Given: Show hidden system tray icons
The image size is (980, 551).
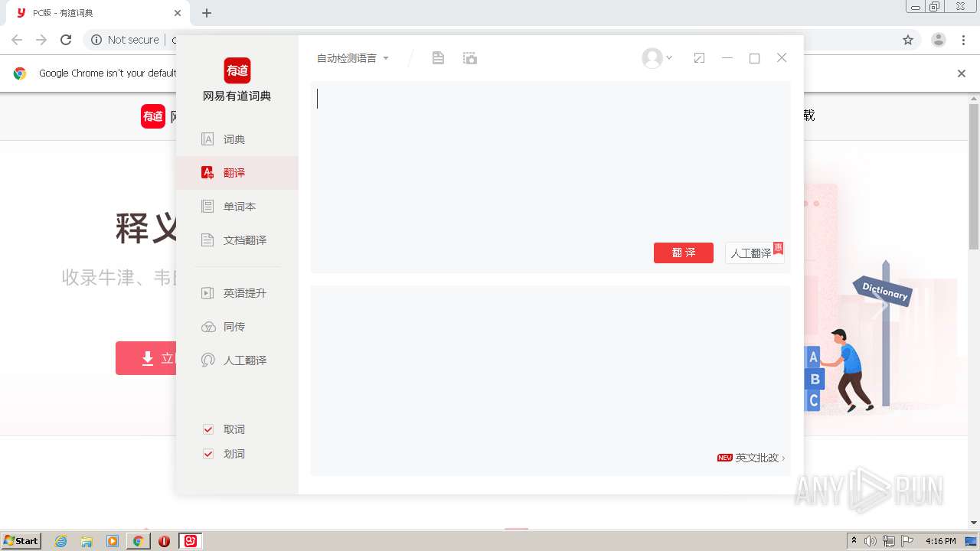Looking at the screenshot, I should click(854, 541).
